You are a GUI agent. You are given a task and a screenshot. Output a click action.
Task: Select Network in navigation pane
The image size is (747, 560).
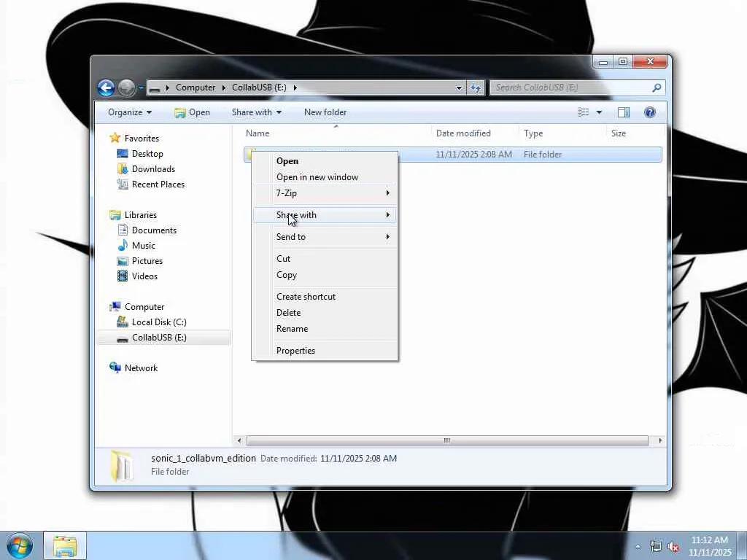141,368
